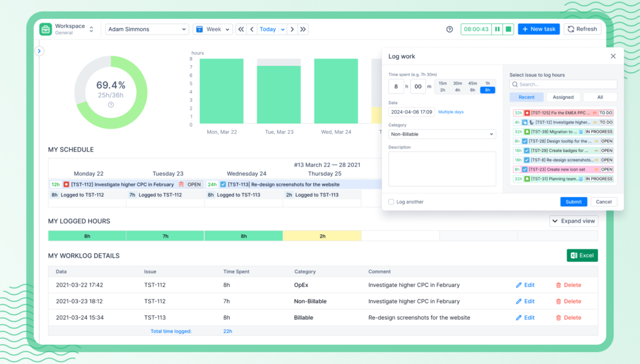Select the 30m quick time option

tap(458, 83)
